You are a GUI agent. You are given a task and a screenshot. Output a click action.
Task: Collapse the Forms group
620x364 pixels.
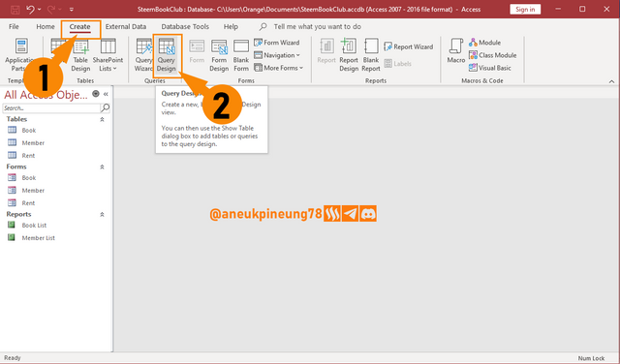(x=102, y=167)
